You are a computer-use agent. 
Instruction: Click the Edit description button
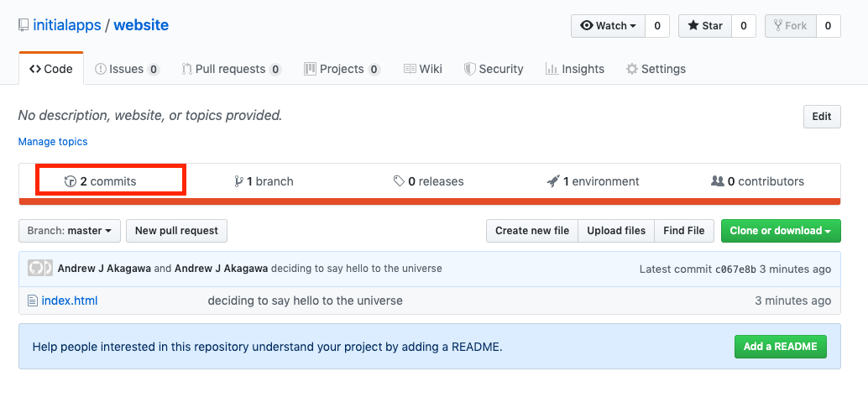pos(822,116)
